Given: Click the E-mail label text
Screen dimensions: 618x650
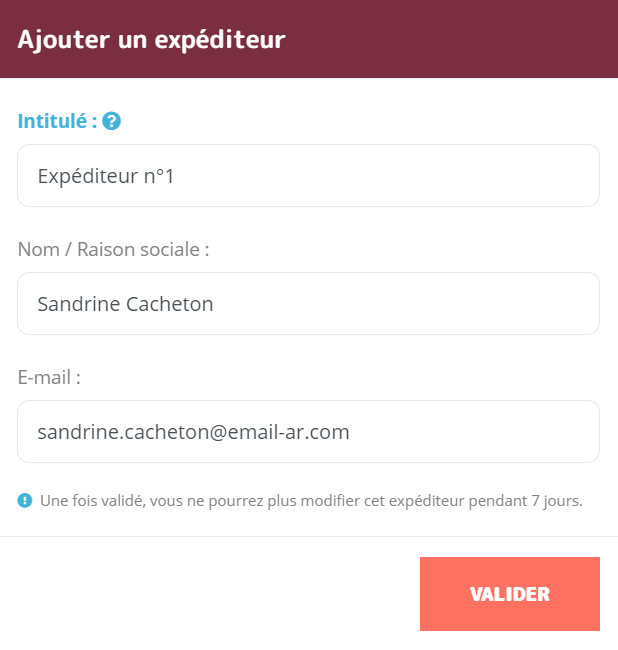Looking at the screenshot, I should pyautogui.click(x=49, y=377).
